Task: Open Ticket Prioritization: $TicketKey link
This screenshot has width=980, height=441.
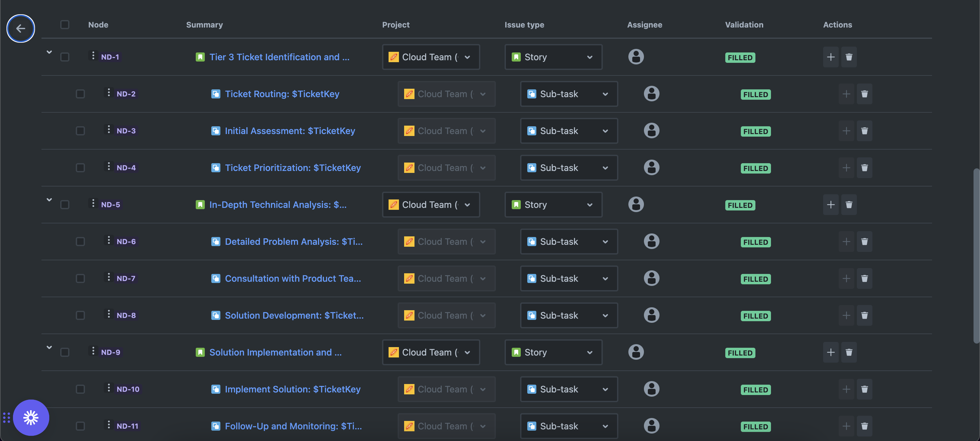Action: pyautogui.click(x=293, y=168)
